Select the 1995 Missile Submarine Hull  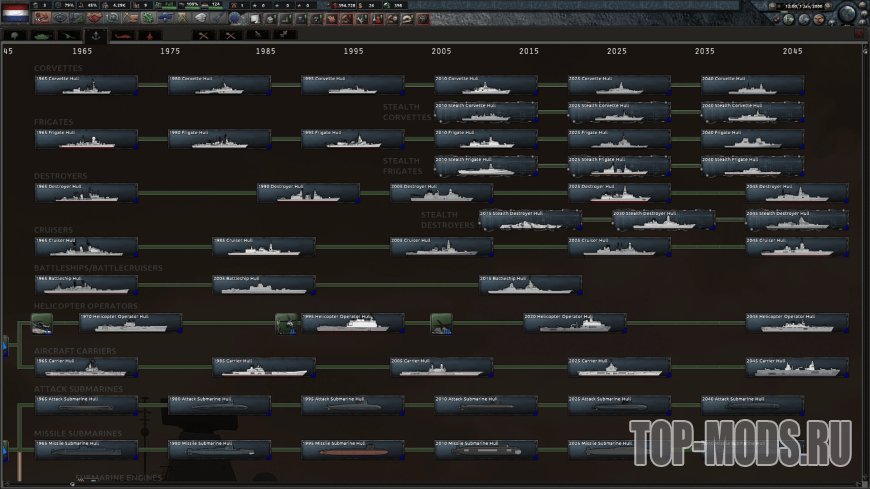(353, 450)
